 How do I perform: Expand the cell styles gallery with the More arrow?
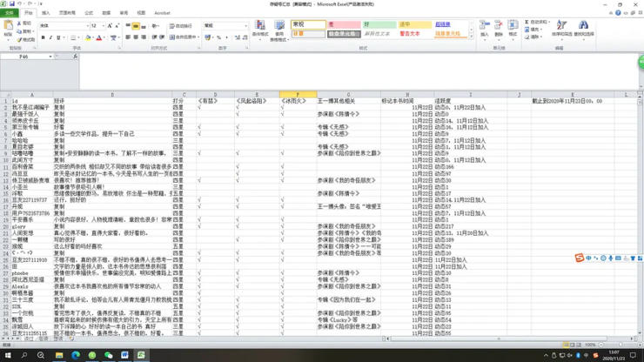(x=472, y=37)
